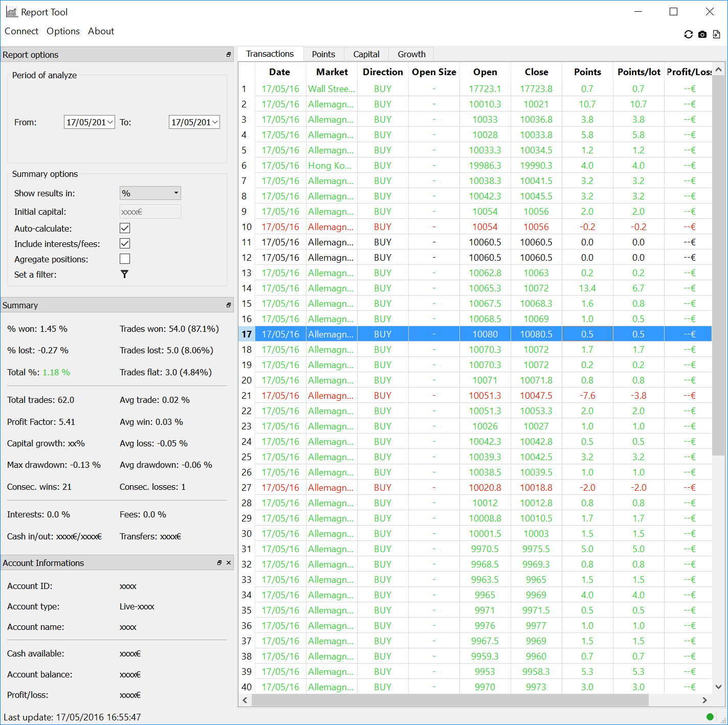
Task: Close the Account Informations panel
Action: pos(229,562)
